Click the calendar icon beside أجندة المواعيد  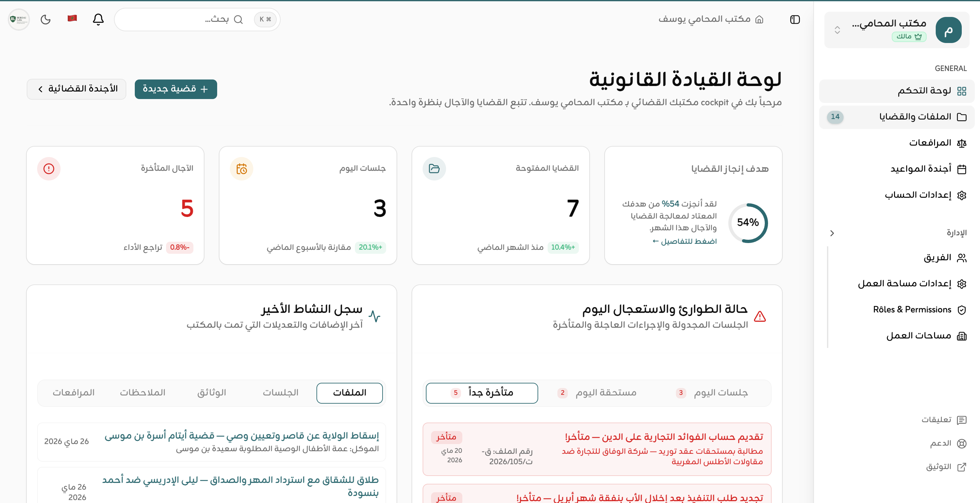961,169
